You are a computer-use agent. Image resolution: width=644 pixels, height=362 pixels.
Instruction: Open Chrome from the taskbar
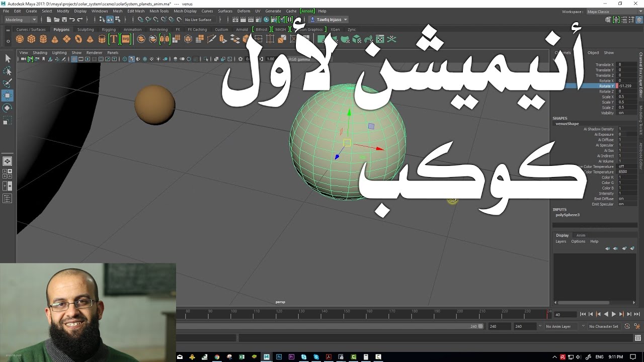click(217, 357)
